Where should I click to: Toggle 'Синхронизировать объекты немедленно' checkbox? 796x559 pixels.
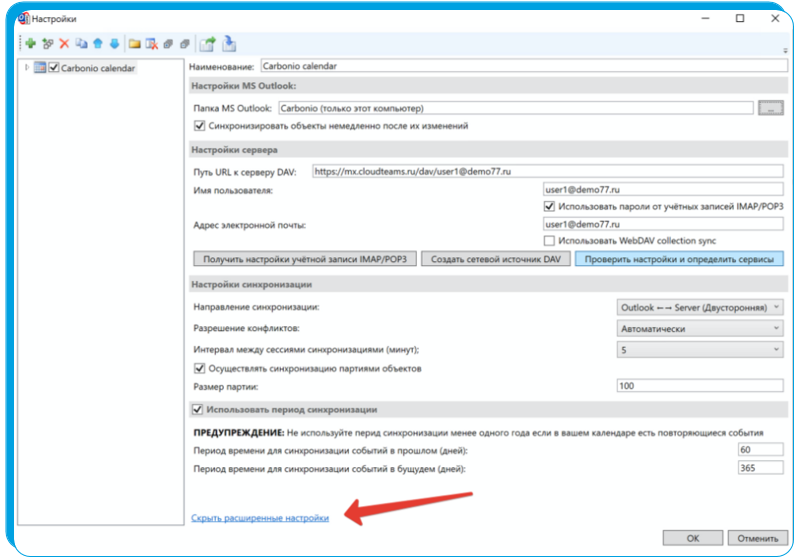200,125
